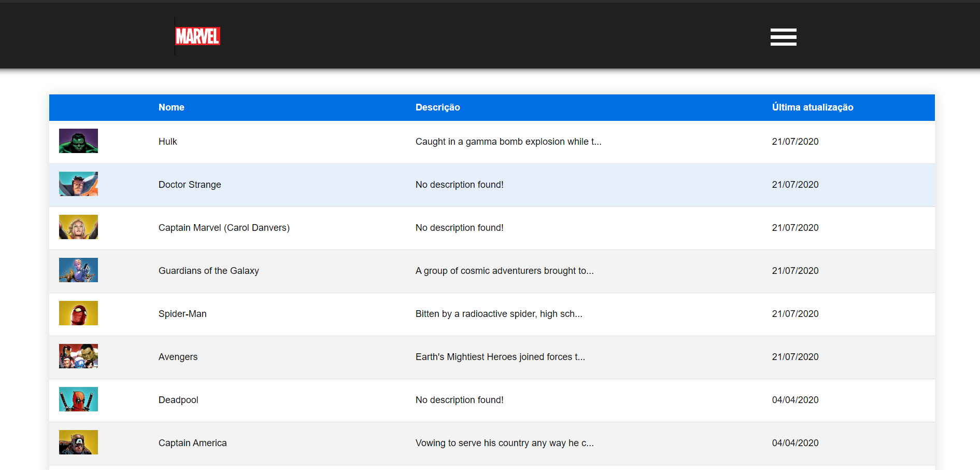Click Deadpool's 'No description found!' text
This screenshot has width=980, height=470.
point(460,400)
